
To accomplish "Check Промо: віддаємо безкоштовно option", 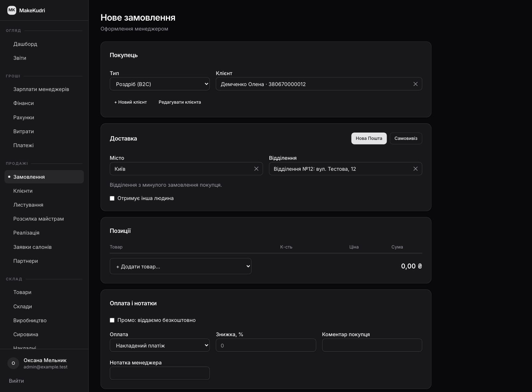I will [112, 320].
